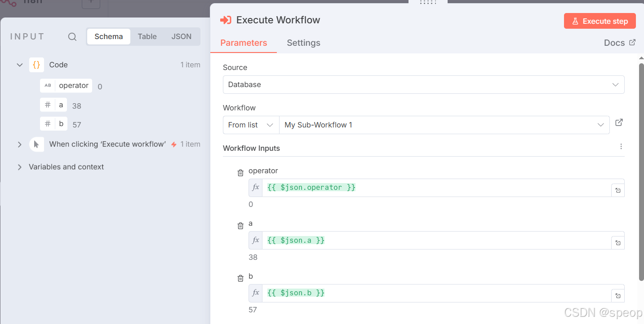
Task: Click the schema value 57
Action: [77, 125]
